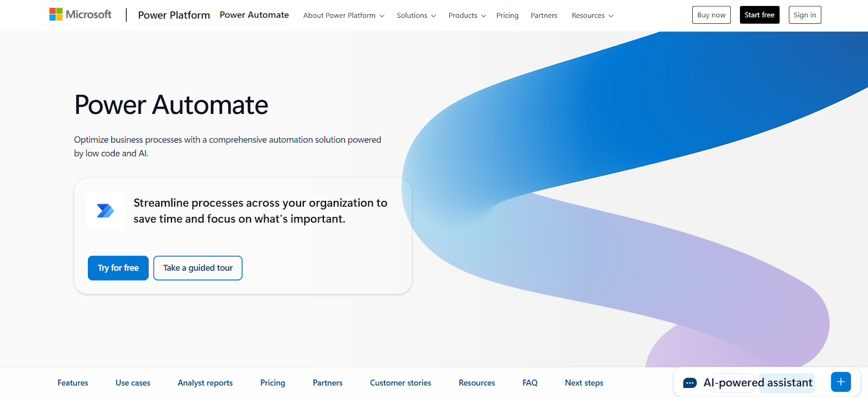Click the Power Platform header link
868x397 pixels.
[174, 15]
